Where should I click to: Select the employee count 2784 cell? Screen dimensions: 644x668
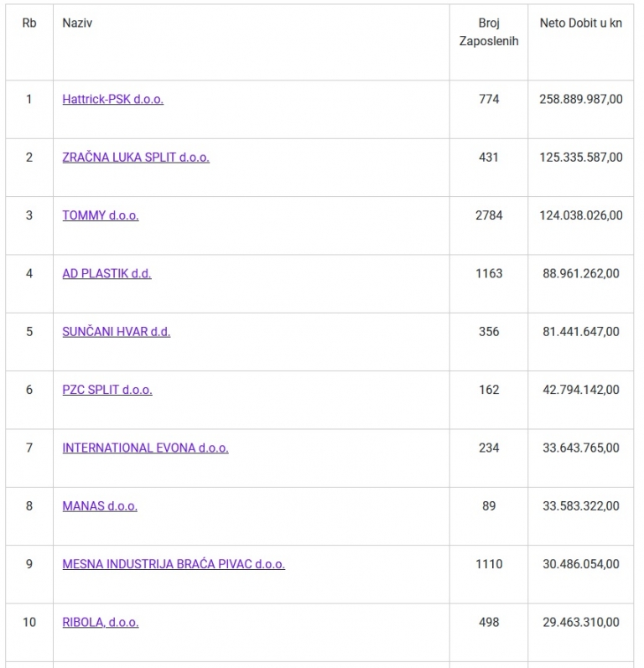click(x=489, y=215)
